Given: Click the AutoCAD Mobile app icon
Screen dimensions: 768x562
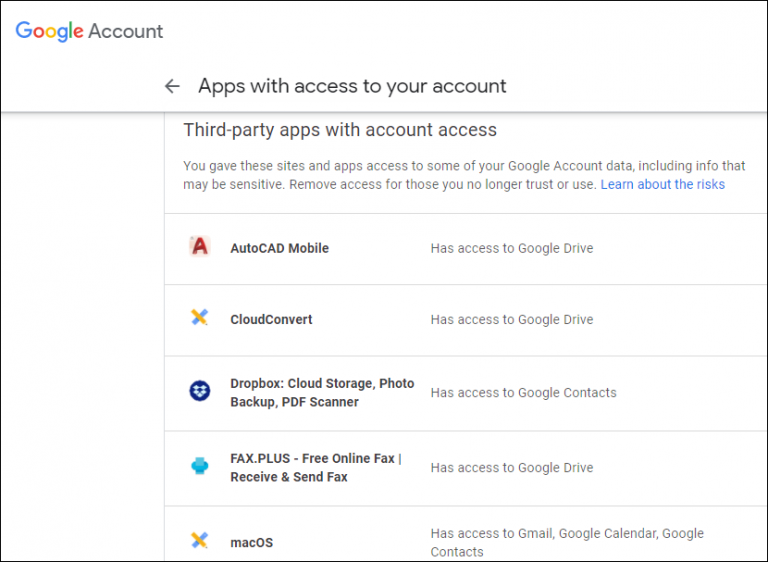Looking at the screenshot, I should click(200, 246).
